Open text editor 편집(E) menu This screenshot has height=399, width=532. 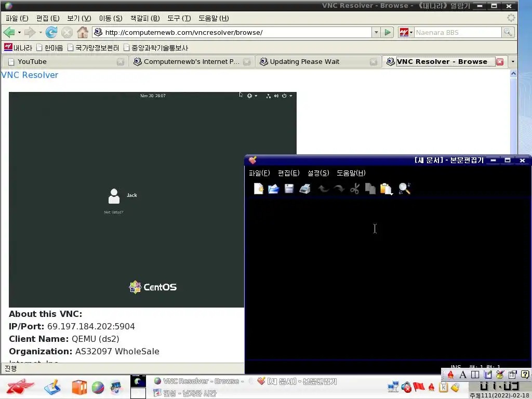click(x=288, y=173)
